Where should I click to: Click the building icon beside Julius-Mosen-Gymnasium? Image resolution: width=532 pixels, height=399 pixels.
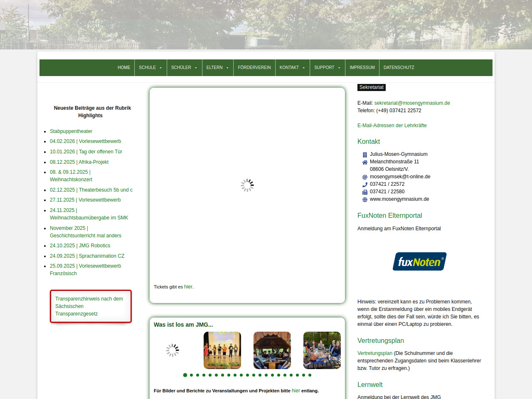pyautogui.click(x=365, y=155)
